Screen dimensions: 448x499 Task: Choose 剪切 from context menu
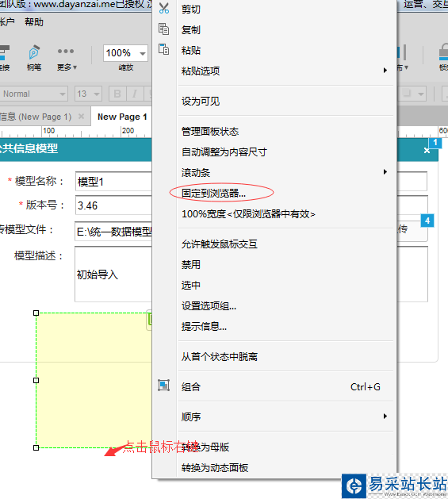coord(274,9)
